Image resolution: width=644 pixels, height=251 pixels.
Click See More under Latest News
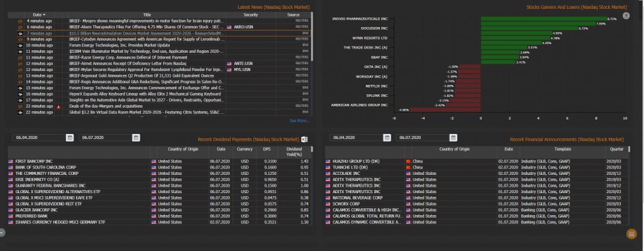pos(299,121)
